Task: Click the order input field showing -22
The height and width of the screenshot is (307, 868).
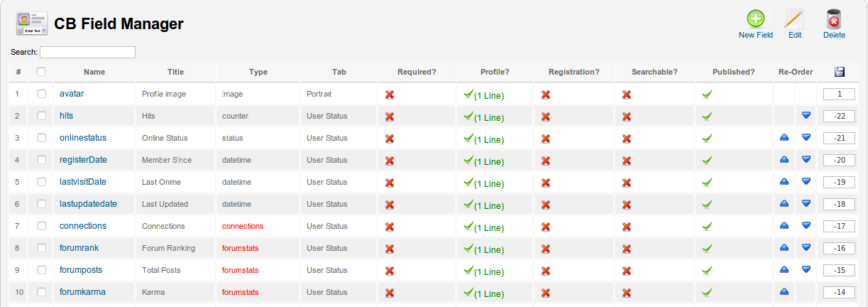Action: tap(839, 116)
